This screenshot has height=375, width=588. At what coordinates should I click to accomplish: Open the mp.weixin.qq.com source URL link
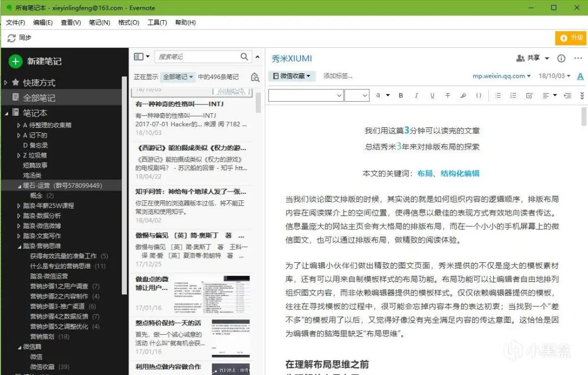pyautogui.click(x=499, y=76)
